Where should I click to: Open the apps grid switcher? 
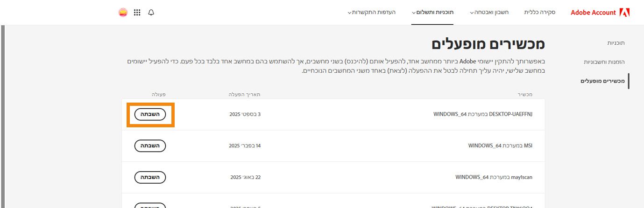click(x=137, y=13)
